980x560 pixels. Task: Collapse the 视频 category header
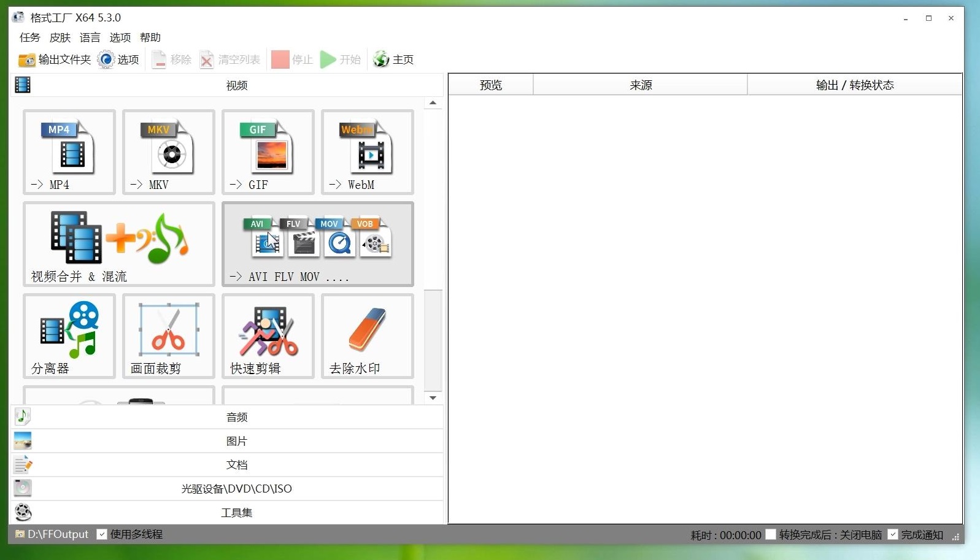[227, 85]
